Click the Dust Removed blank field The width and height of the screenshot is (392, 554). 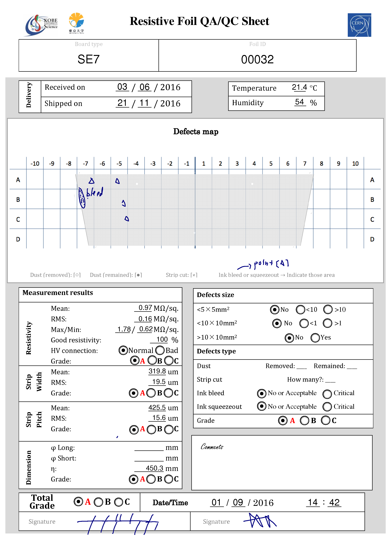(x=302, y=366)
